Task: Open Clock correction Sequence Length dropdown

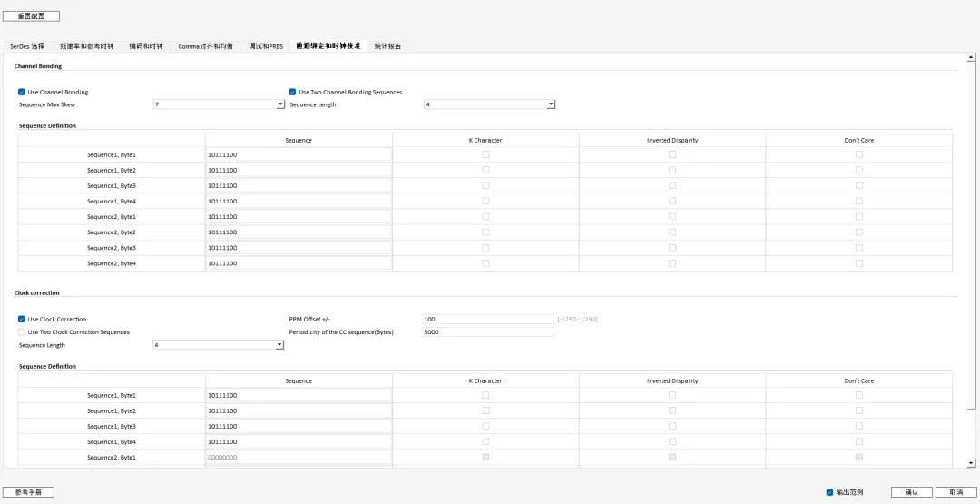Action: (218, 345)
